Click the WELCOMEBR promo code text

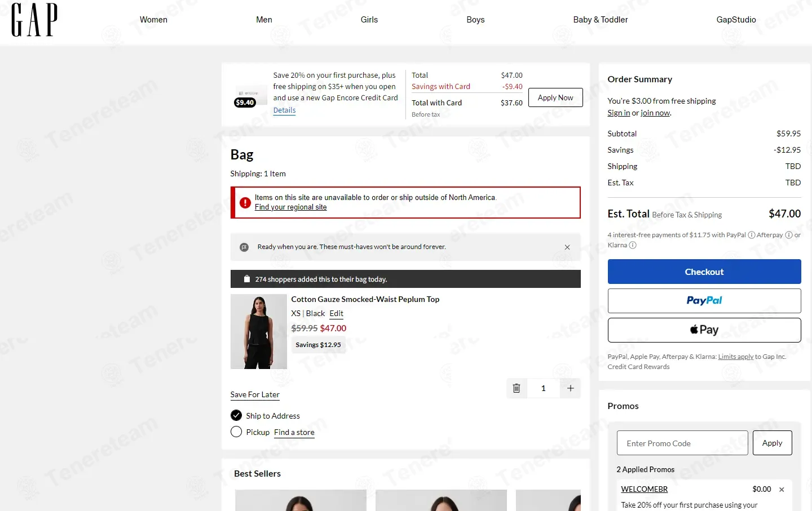(645, 490)
